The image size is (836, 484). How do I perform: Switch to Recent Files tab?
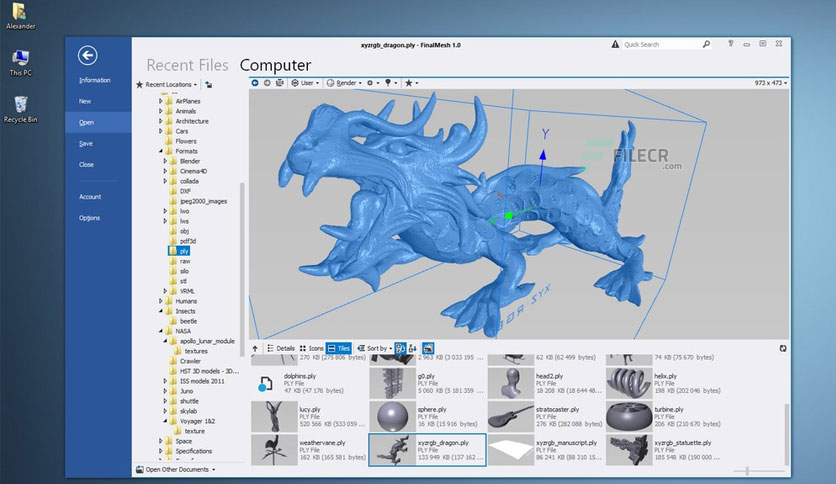(x=187, y=65)
